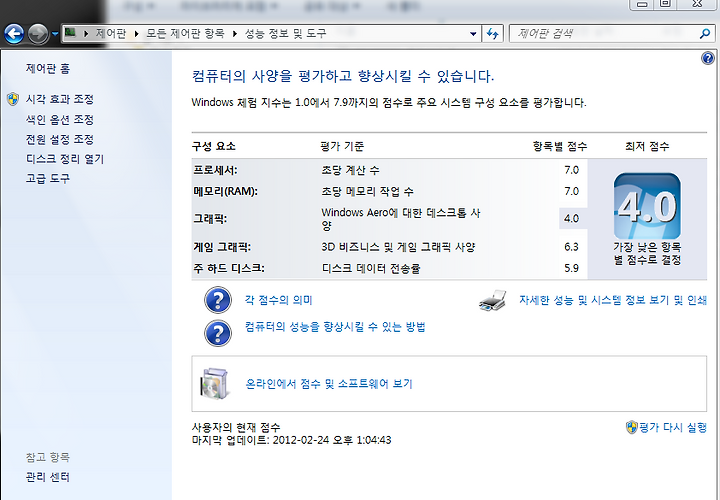Image resolution: width=720 pixels, height=500 pixels.
Task: Click question icon beside 컴퓨터의 성능을 향상시킬 수 있는 방법
Action: click(218, 333)
